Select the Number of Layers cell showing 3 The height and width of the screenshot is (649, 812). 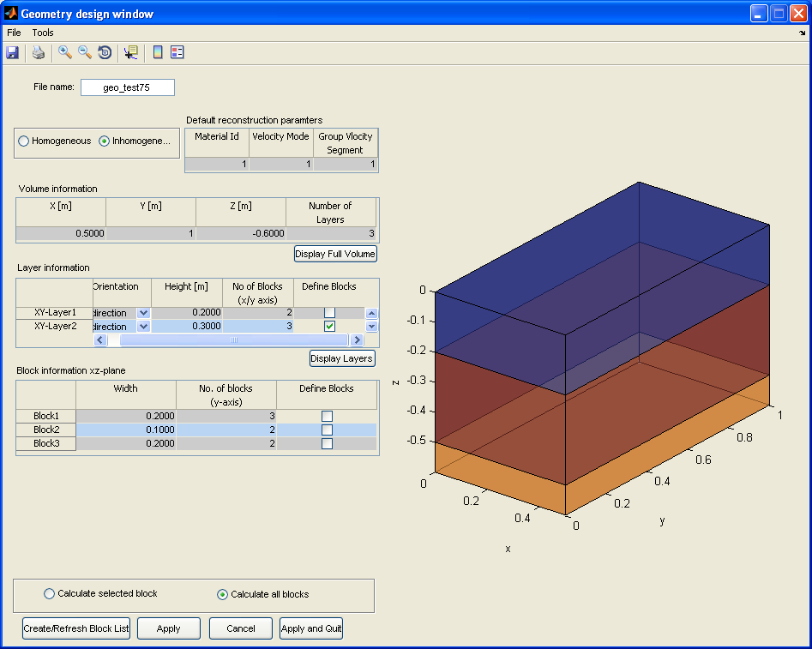331,233
